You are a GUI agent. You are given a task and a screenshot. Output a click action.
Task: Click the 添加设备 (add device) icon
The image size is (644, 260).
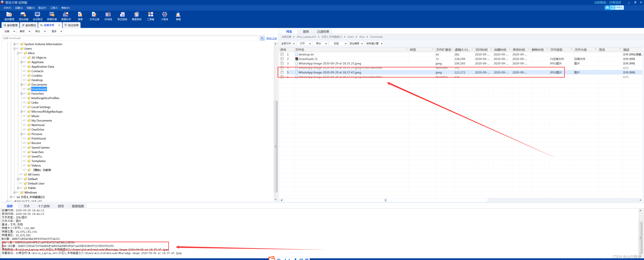(x=24, y=16)
